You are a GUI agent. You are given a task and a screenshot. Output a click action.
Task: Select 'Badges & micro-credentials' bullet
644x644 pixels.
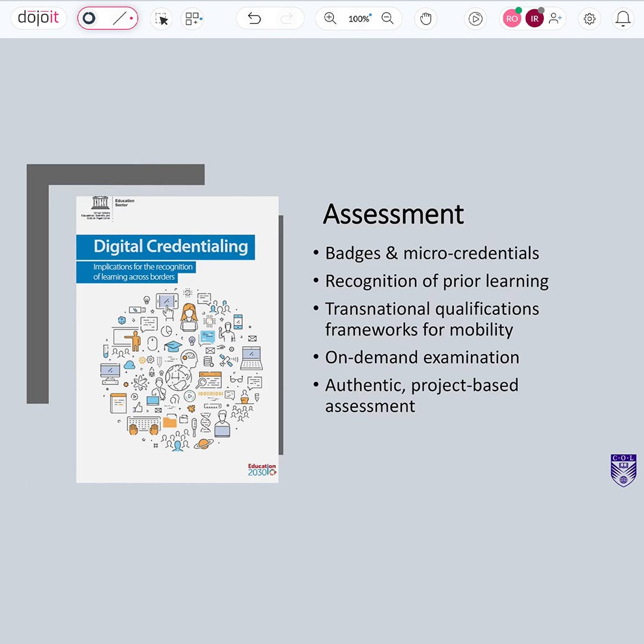[x=432, y=253]
